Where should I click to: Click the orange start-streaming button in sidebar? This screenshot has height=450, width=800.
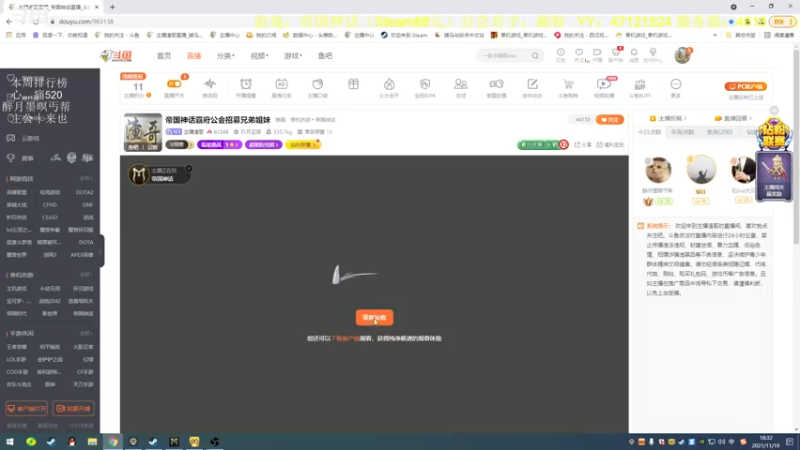pos(73,409)
